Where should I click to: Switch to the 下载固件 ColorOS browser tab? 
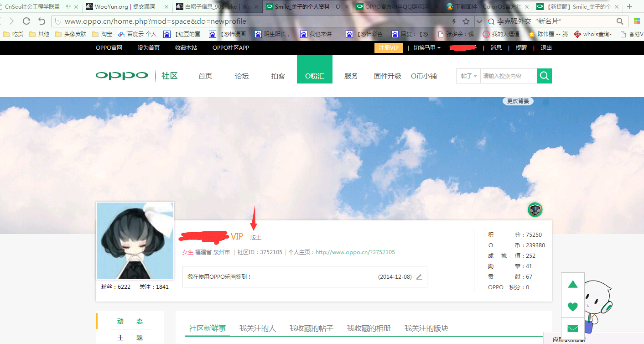point(488,6)
